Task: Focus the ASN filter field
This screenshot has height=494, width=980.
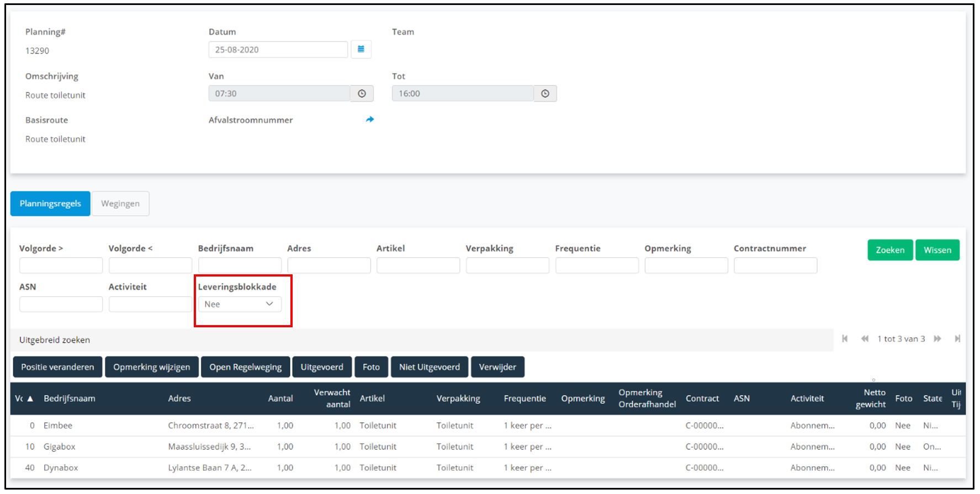Action: pos(61,304)
